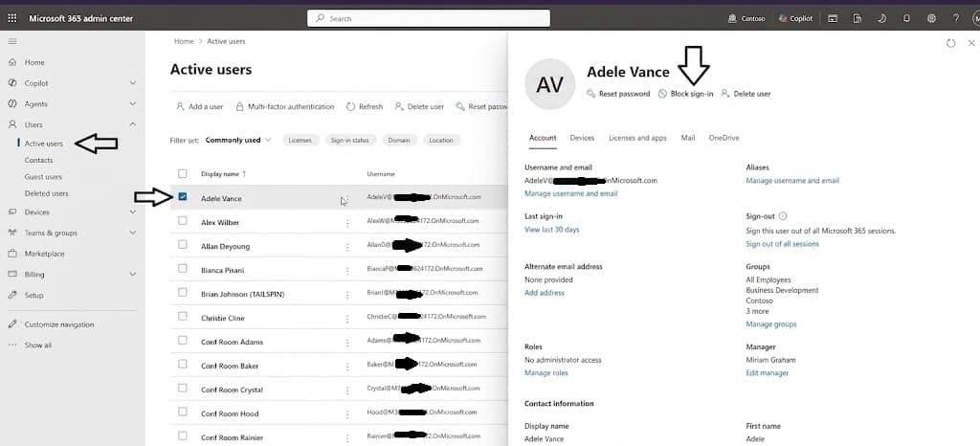Click Sign out of all sessions link
The height and width of the screenshot is (446, 980).
[x=782, y=244]
